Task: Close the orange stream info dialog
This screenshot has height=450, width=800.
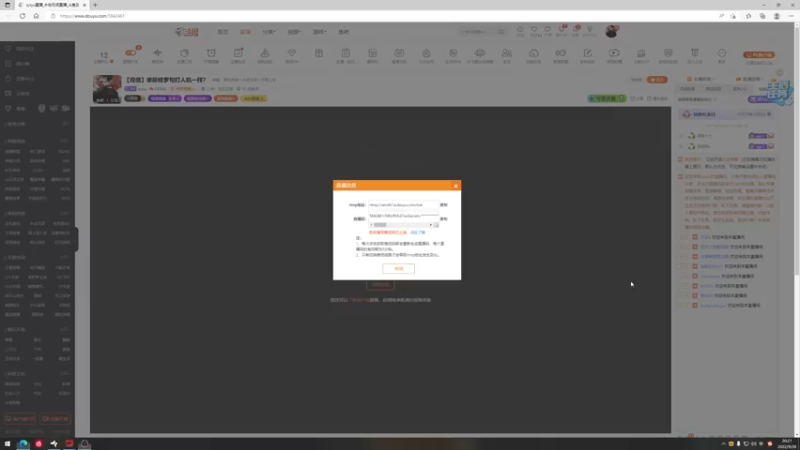Action: (456, 186)
